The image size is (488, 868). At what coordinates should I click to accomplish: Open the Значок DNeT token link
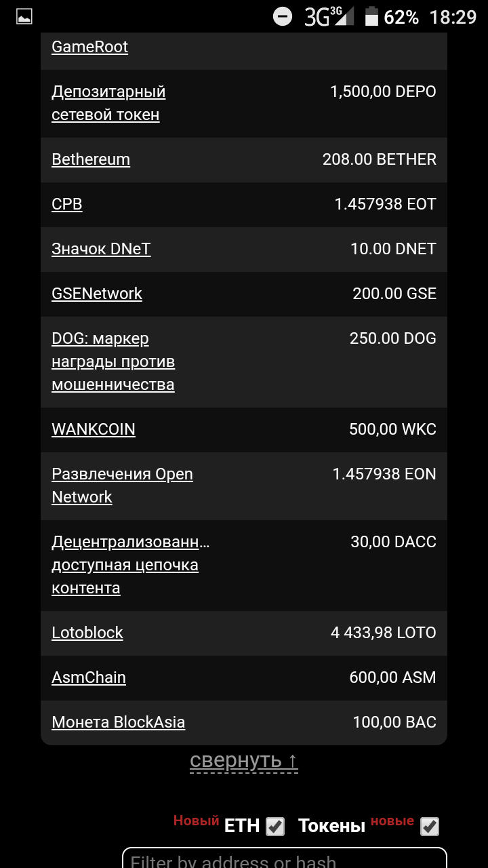[101, 249]
